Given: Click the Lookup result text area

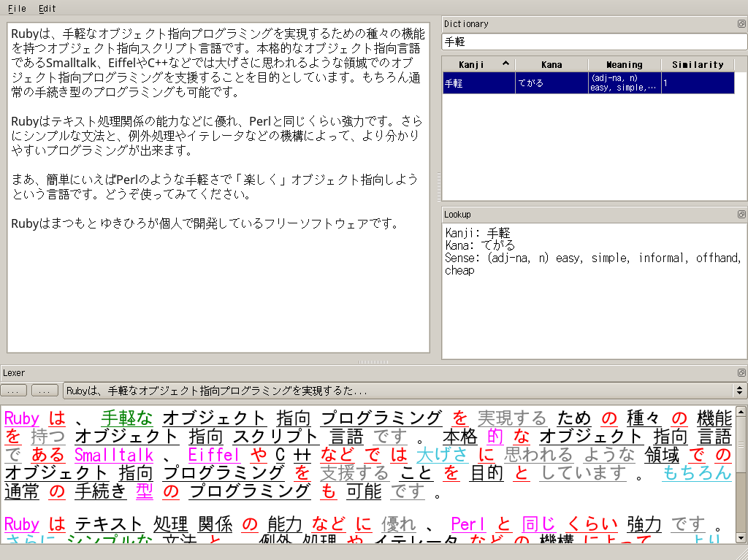Looking at the screenshot, I should pos(595,291).
